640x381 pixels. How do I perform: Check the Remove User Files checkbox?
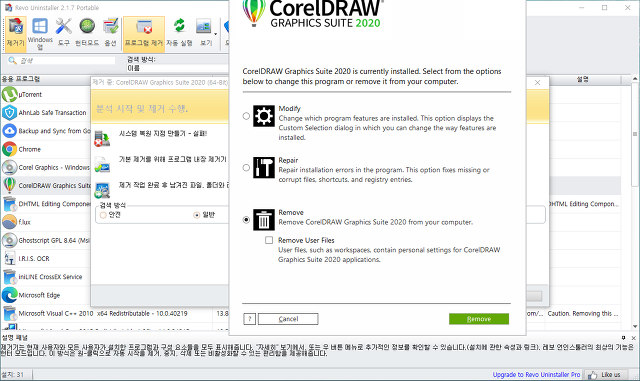[269, 240]
